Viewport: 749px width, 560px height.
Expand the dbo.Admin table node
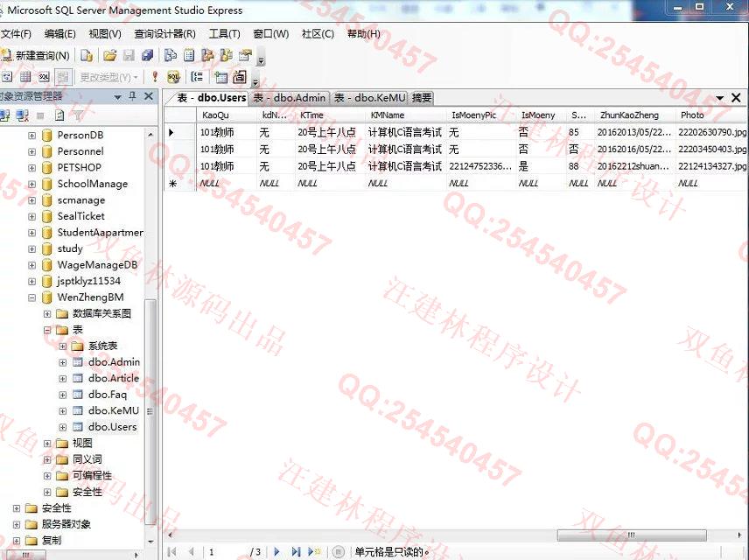point(63,362)
